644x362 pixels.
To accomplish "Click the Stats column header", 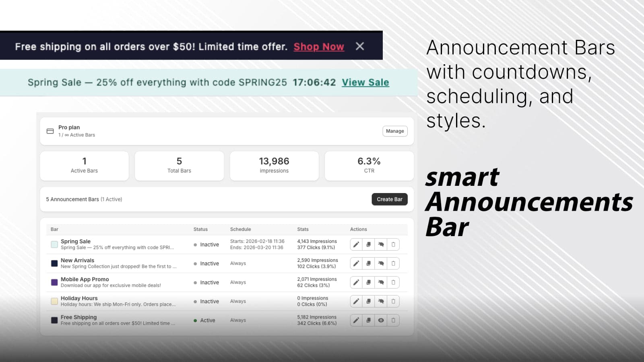I will coord(303,229).
